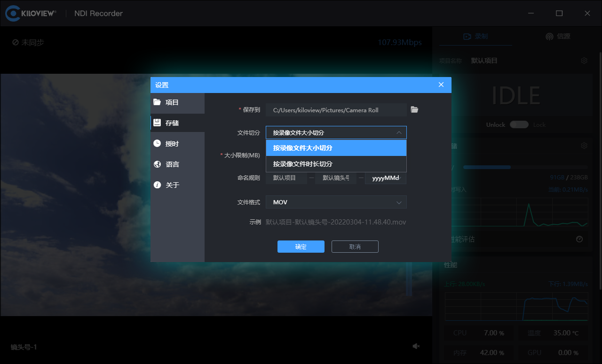Minimize the NDI Recorder window

[531, 13]
